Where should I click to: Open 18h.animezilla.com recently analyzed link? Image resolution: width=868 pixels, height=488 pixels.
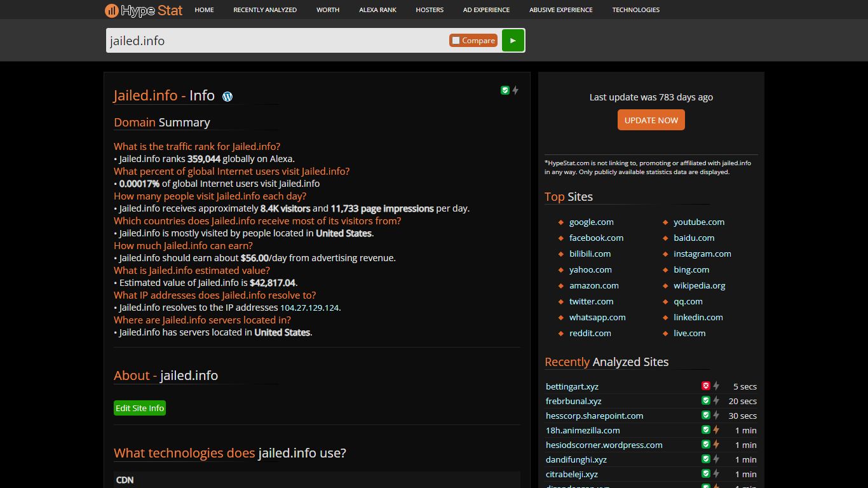583,430
